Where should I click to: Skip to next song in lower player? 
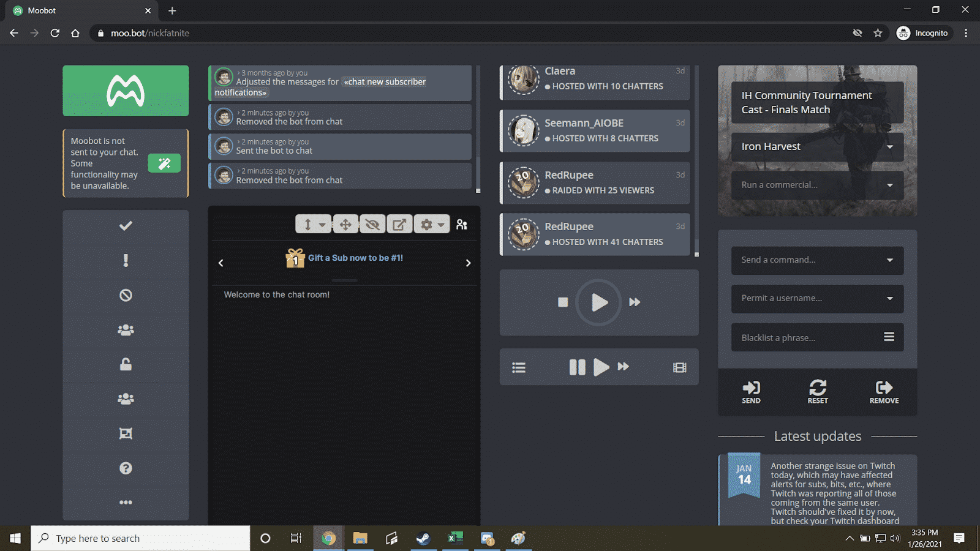(x=623, y=366)
